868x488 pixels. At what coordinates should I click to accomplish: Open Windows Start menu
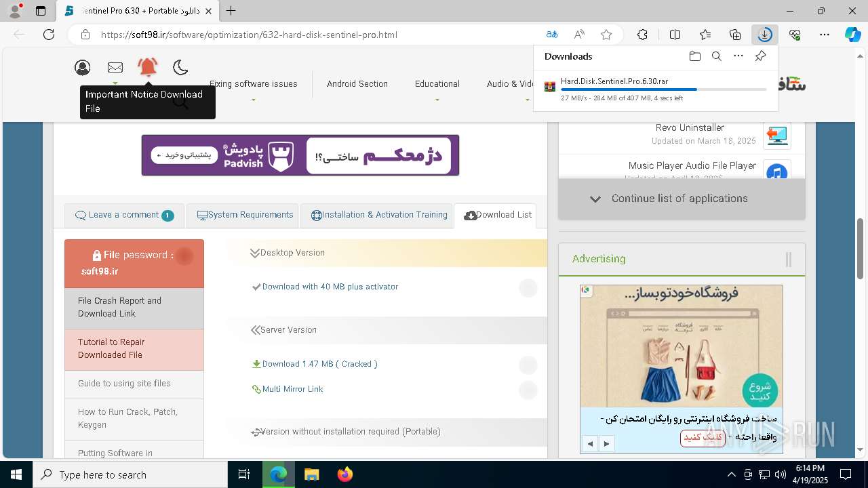[16, 474]
